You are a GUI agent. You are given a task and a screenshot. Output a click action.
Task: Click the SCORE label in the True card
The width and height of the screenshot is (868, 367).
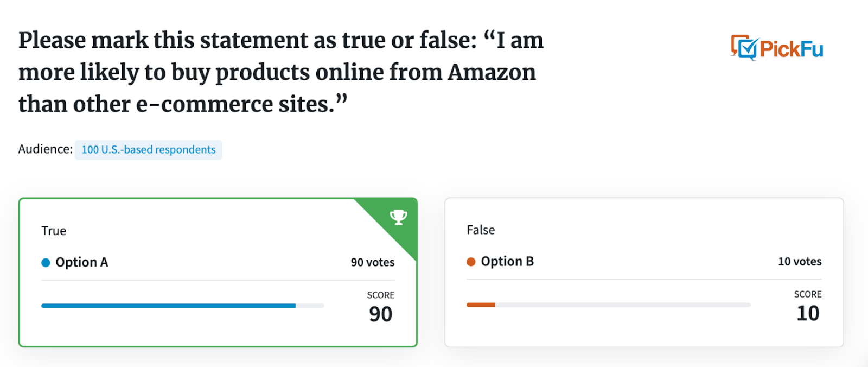tap(381, 295)
